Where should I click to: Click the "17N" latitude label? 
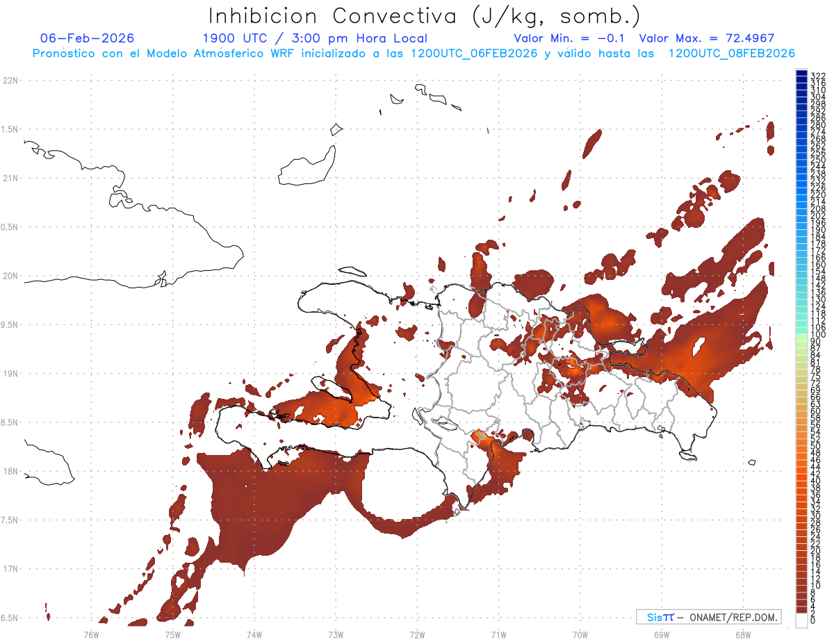click(x=10, y=569)
